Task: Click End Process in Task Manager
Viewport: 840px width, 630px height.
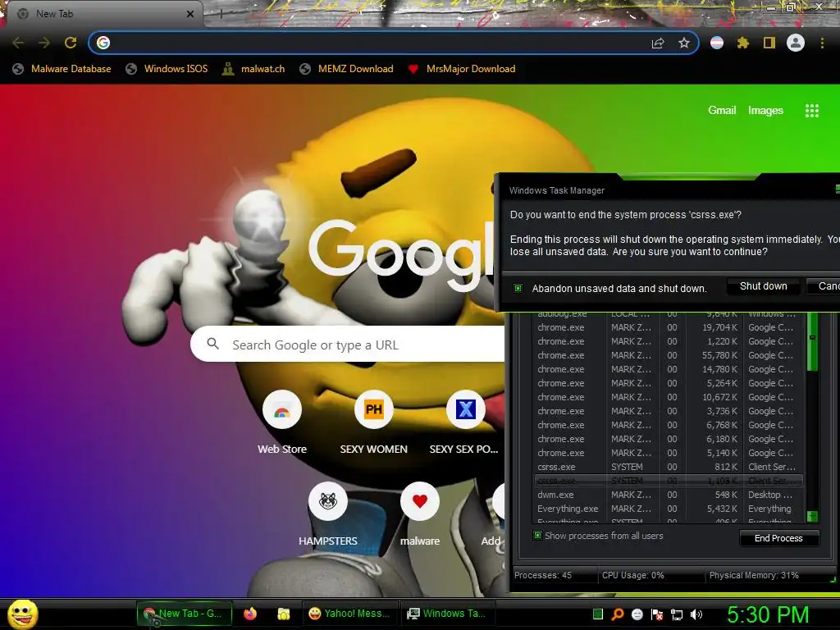Action: click(779, 538)
